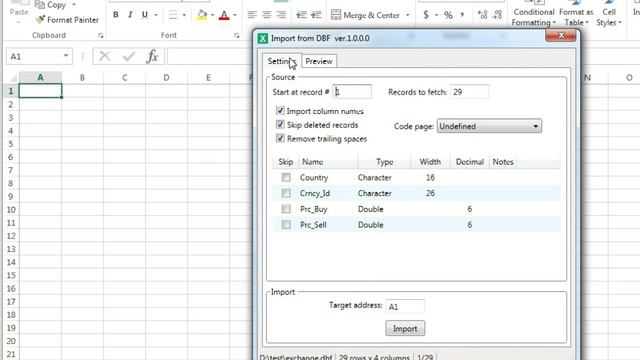Increase decimal places
The width and height of the screenshot is (640, 360).
click(482, 15)
